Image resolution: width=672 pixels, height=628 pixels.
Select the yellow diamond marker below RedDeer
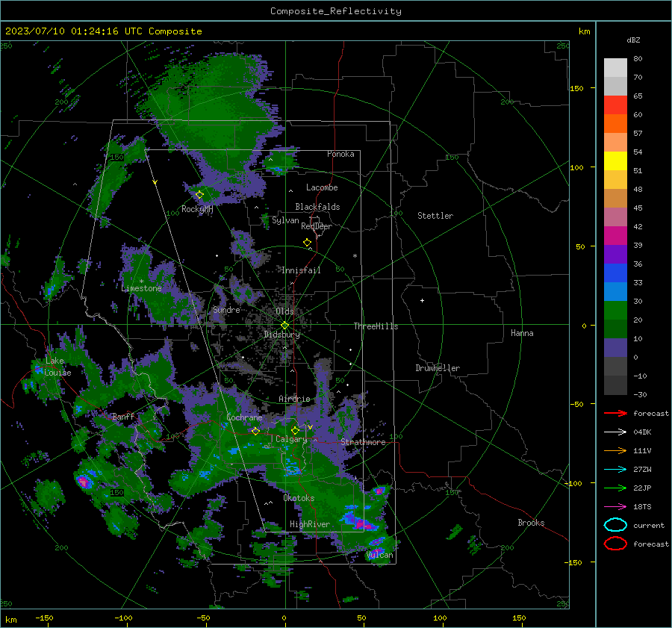click(x=307, y=243)
